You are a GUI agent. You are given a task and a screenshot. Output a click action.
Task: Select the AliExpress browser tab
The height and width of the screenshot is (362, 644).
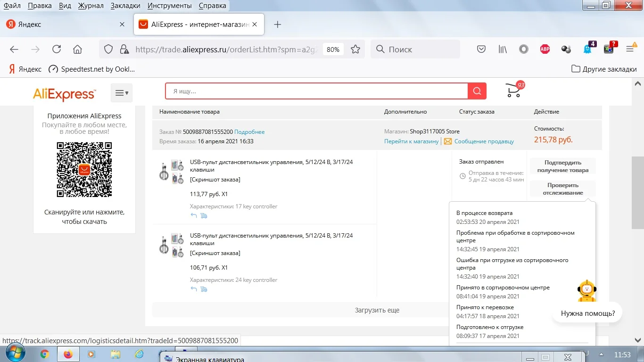tap(198, 25)
